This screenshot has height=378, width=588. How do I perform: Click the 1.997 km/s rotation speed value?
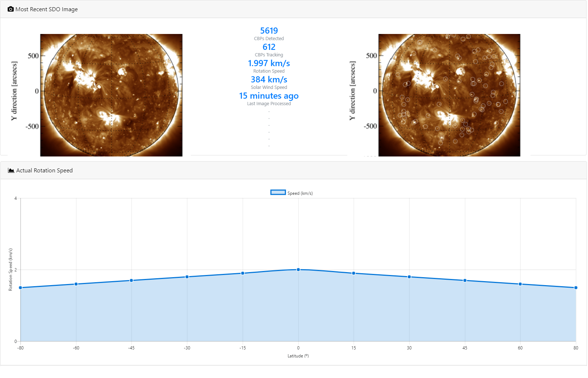pos(269,63)
